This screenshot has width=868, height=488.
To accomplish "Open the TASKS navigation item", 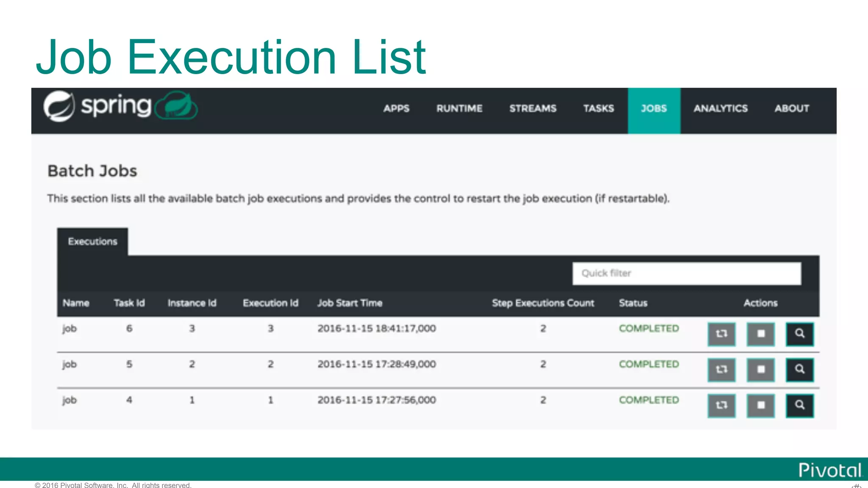I will pos(598,109).
